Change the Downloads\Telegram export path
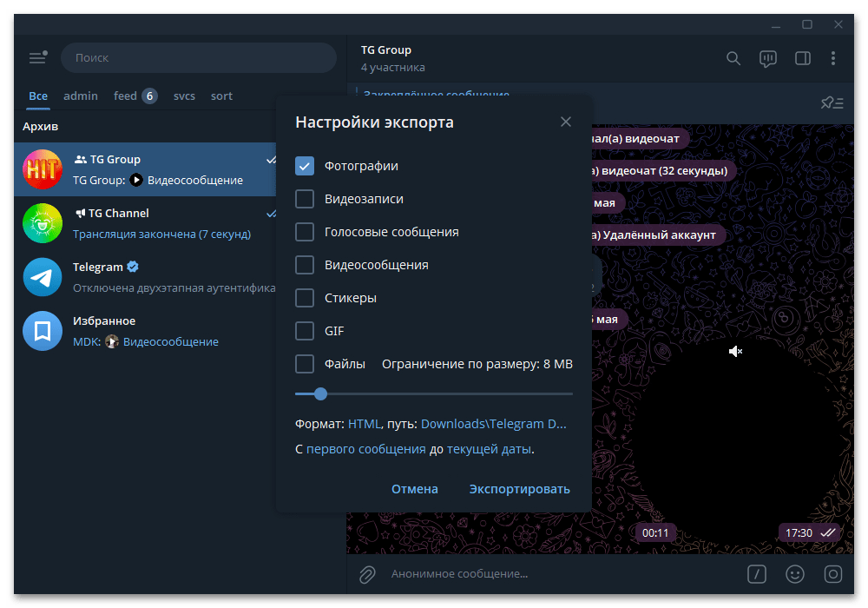868x608 pixels. (494, 424)
